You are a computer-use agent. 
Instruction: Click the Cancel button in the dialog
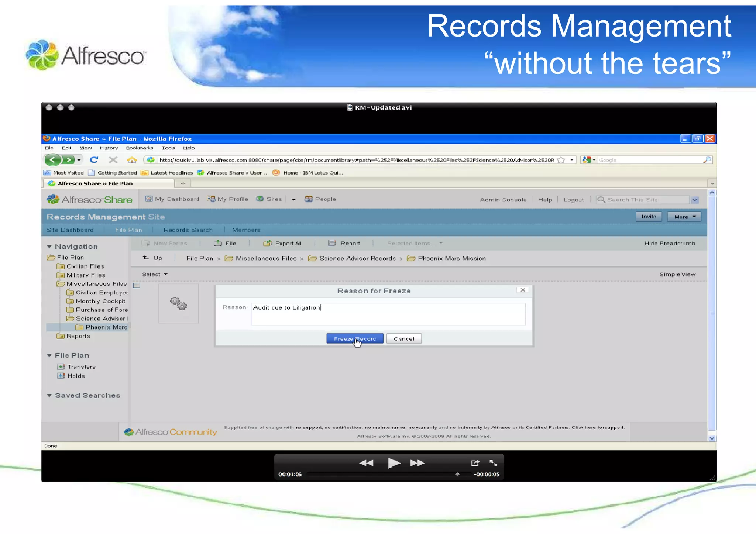click(x=404, y=338)
